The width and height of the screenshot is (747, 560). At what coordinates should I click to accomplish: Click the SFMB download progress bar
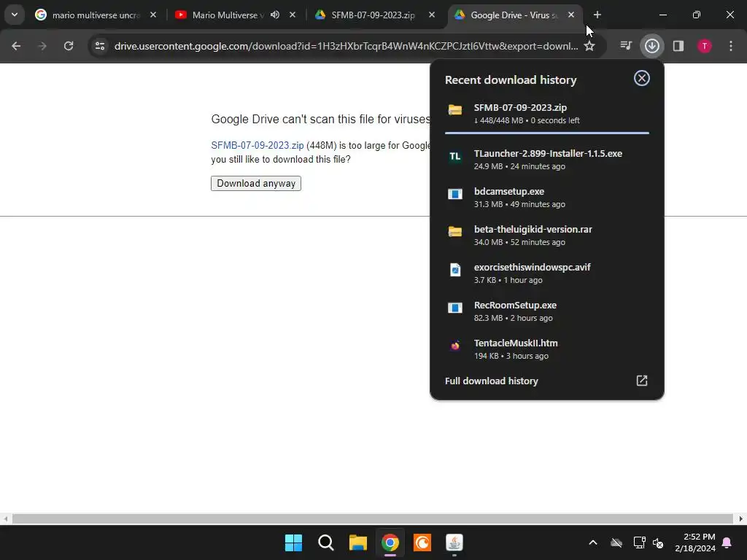pyautogui.click(x=547, y=133)
